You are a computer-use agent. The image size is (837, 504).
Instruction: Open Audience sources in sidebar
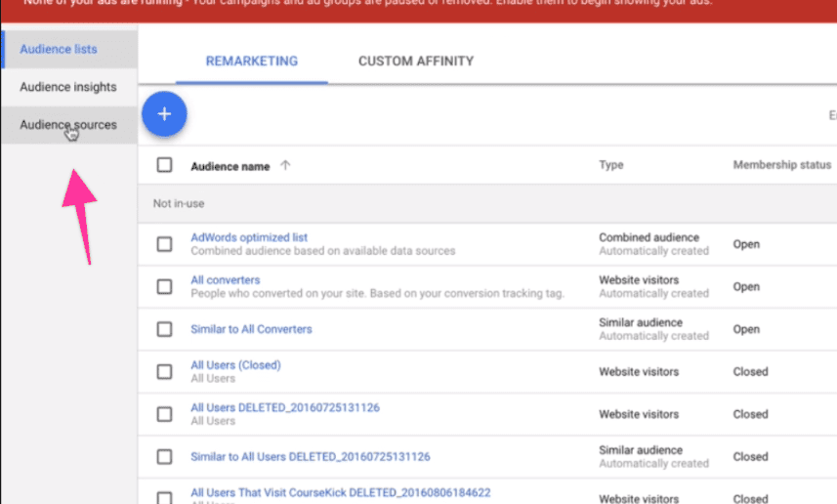tap(69, 124)
